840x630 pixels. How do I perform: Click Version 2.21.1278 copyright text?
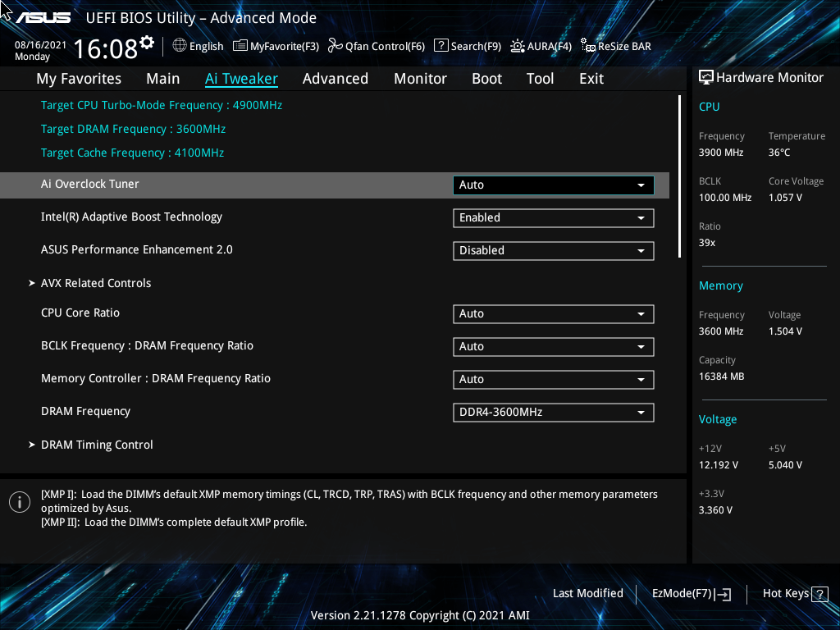pyautogui.click(x=420, y=615)
